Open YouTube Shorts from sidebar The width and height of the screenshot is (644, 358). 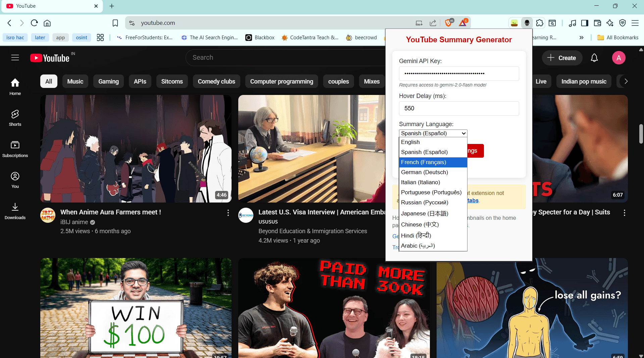click(x=15, y=118)
